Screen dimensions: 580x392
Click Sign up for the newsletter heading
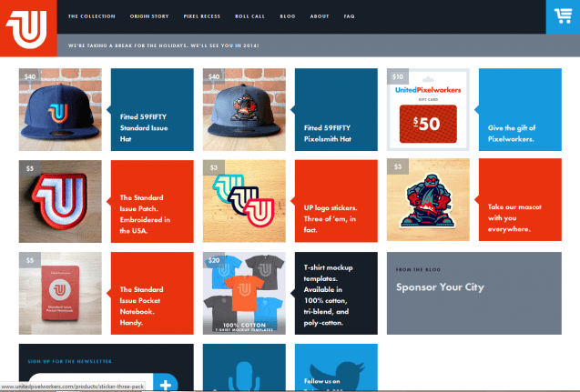coord(69,361)
